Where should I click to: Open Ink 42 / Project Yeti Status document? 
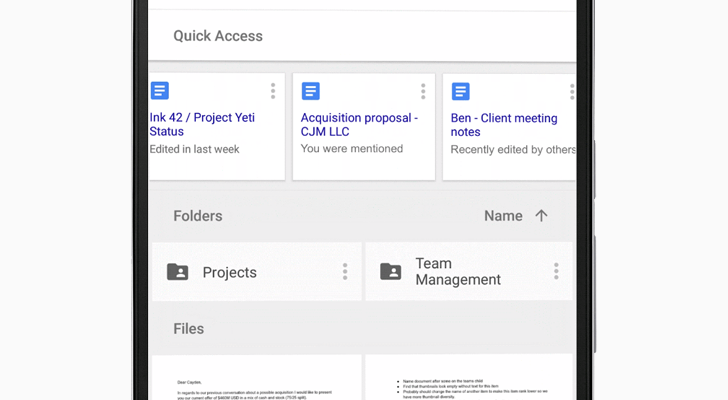(x=202, y=125)
